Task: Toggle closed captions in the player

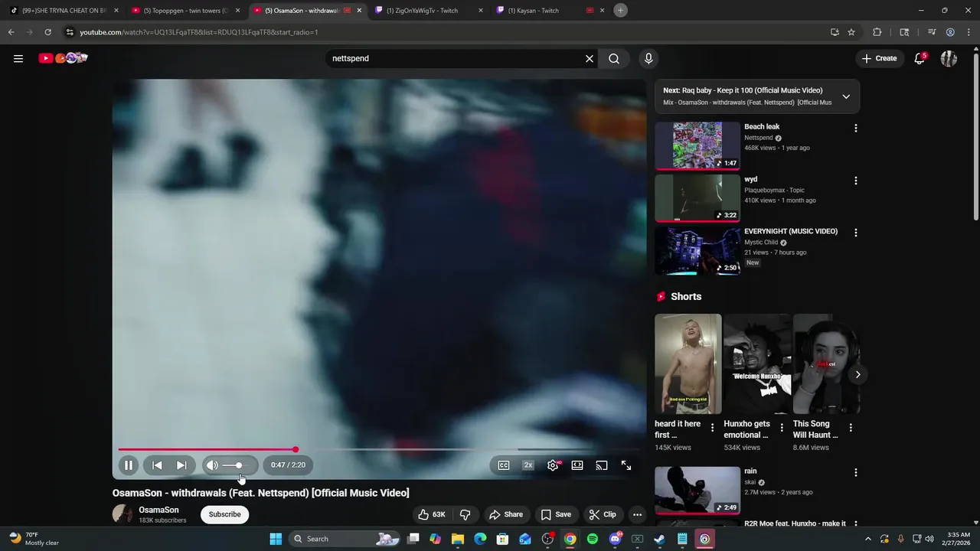Action: (504, 465)
